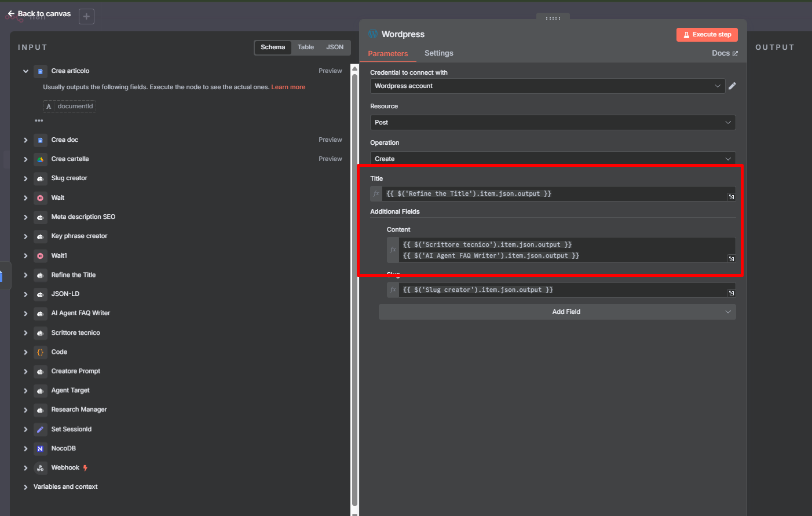Open the Settings tab
This screenshot has height=516, width=812.
click(439, 53)
